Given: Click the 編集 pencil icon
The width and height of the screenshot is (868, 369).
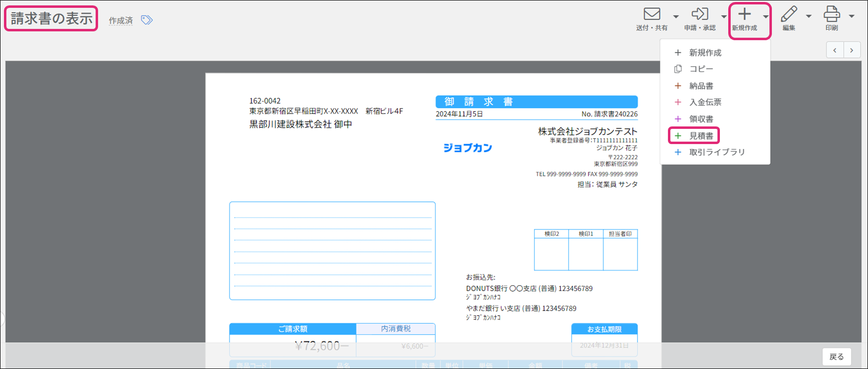Looking at the screenshot, I should pyautogui.click(x=789, y=14).
